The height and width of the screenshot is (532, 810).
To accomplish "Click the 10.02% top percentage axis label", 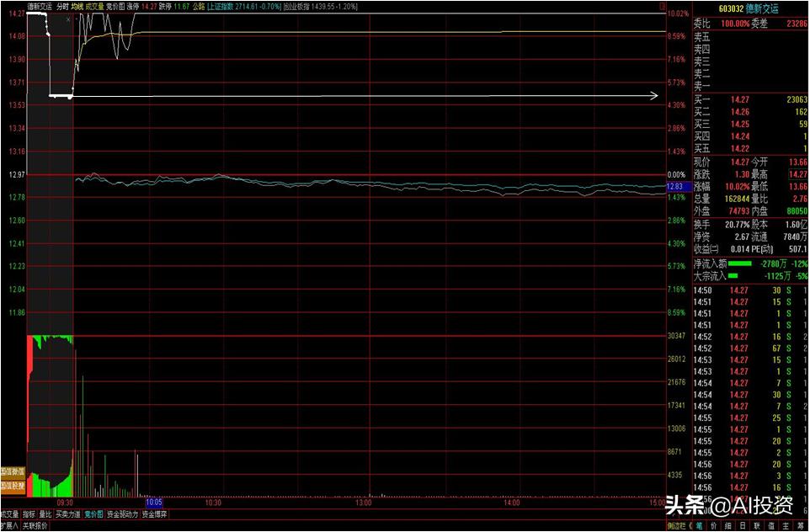I will click(678, 13).
